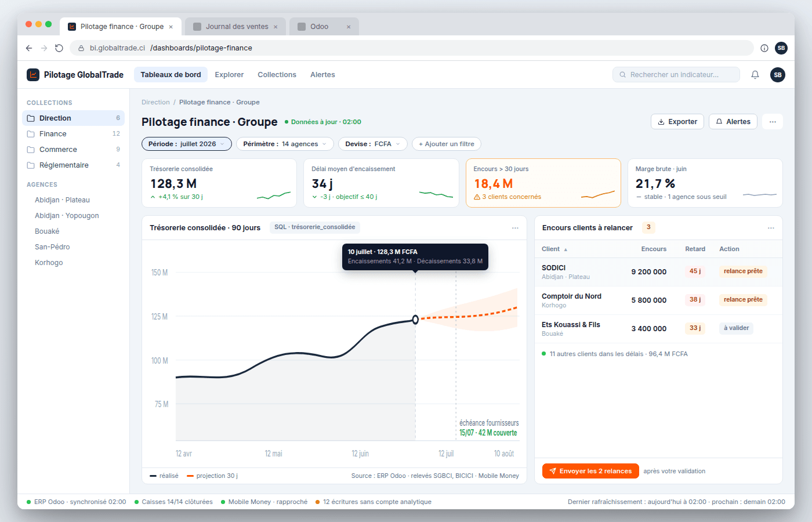This screenshot has width=812, height=522.
Task: Reload the page with the refresh icon
Action: click(x=59, y=48)
